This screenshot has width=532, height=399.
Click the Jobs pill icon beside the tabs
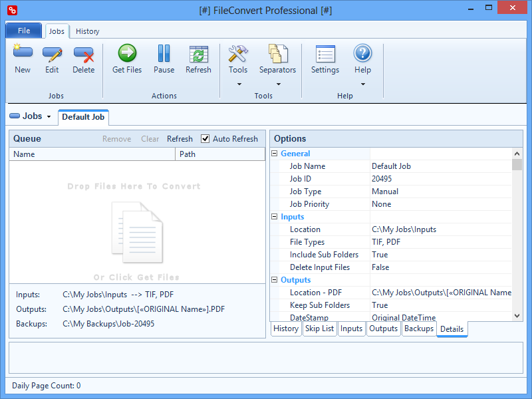click(15, 116)
